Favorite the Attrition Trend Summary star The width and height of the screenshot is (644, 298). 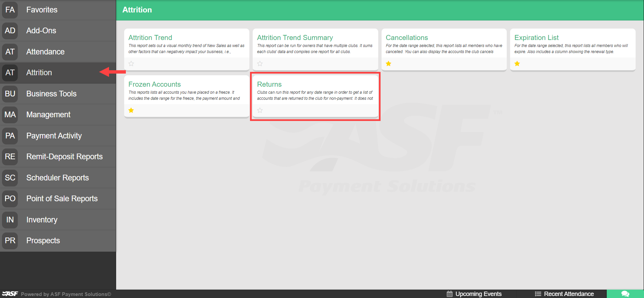[x=260, y=63]
